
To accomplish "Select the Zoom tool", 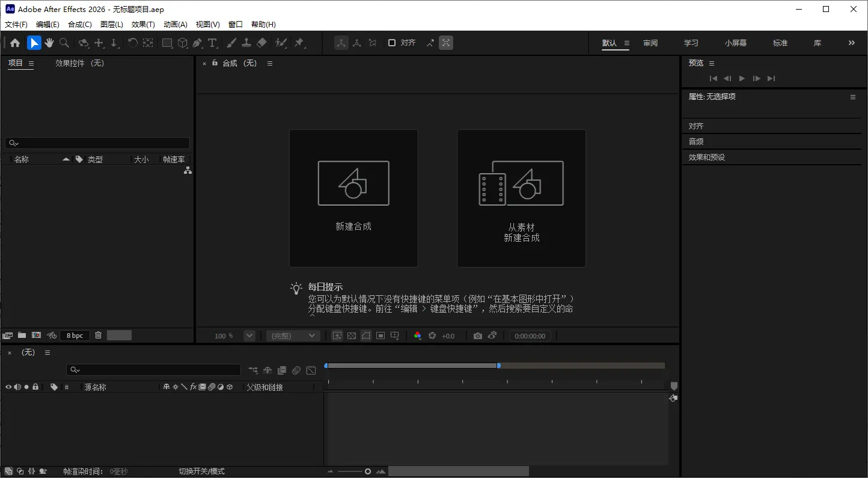I will pos(63,43).
